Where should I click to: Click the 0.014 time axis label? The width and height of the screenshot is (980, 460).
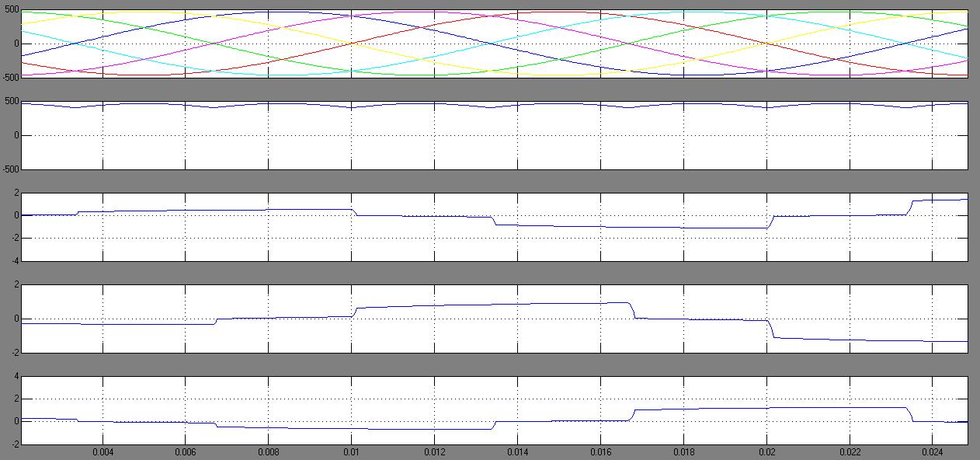coord(518,451)
